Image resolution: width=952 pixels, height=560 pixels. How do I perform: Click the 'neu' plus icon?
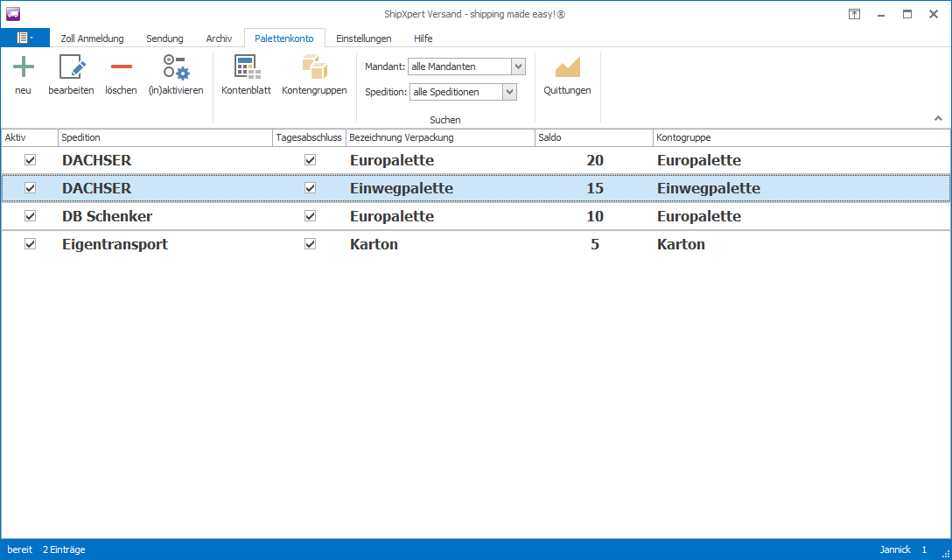pyautogui.click(x=23, y=67)
